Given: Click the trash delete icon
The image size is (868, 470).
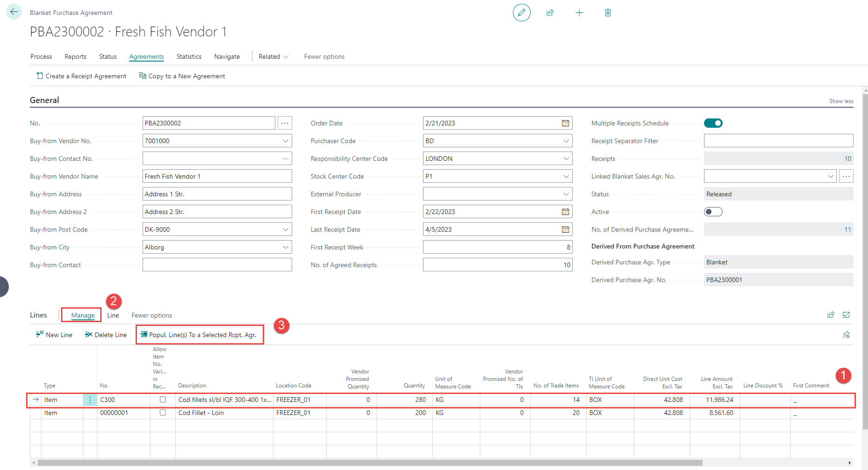Looking at the screenshot, I should (608, 13).
